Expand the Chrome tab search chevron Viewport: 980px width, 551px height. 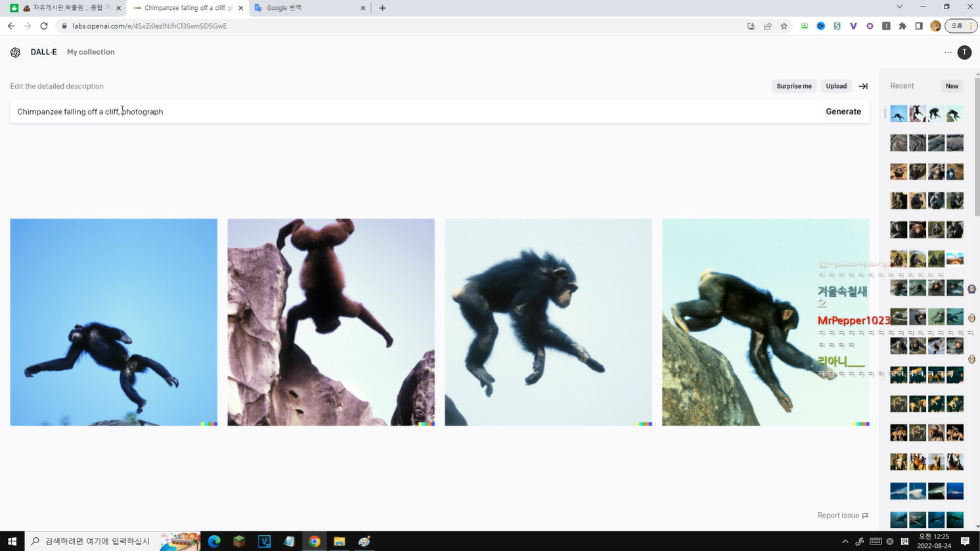tap(899, 7)
